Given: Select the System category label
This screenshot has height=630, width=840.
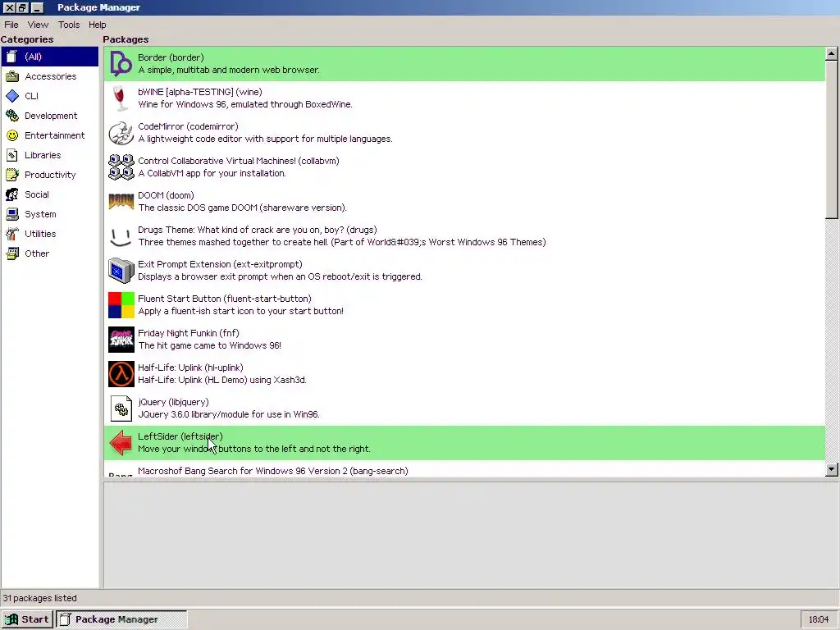Looking at the screenshot, I should 40,214.
